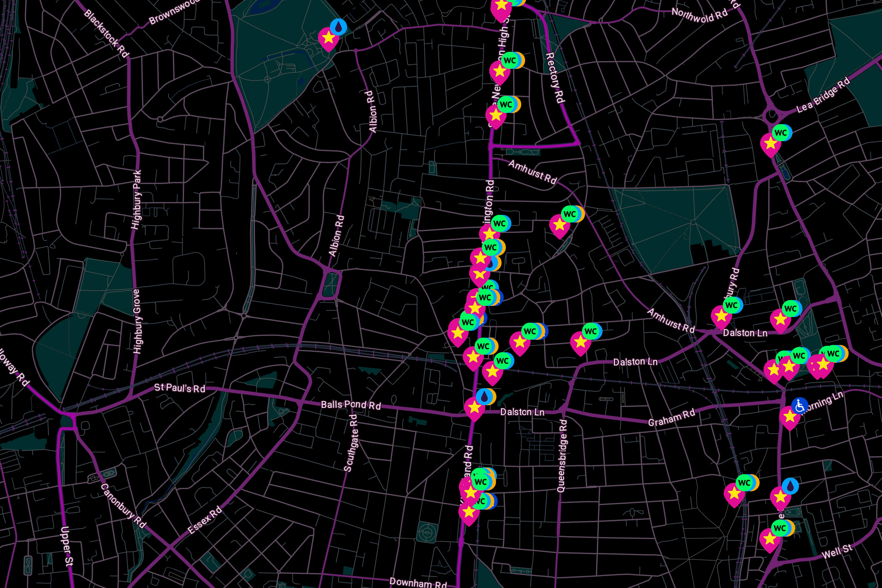Click the Lea Bridge Rd label

pos(823,95)
